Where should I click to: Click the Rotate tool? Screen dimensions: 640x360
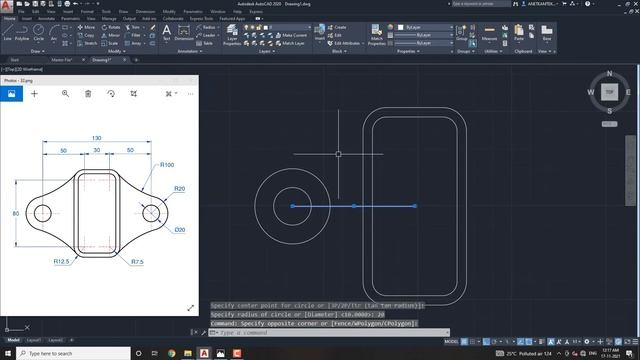(x=111, y=27)
